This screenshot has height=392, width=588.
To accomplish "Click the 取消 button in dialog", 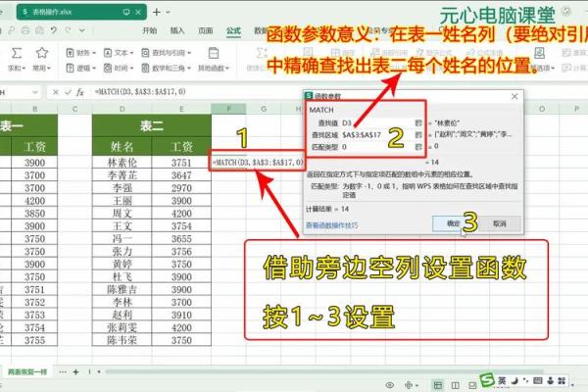I will [x=500, y=223].
